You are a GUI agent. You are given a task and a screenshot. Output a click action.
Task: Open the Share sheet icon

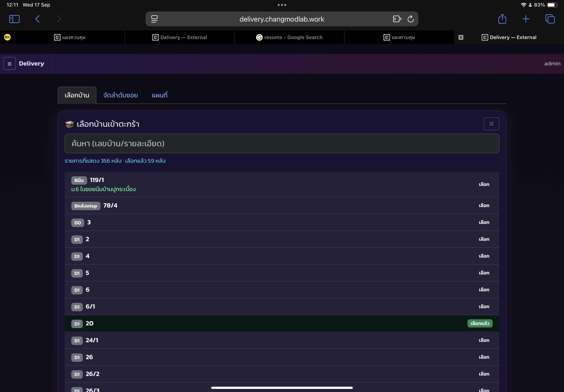tap(502, 19)
